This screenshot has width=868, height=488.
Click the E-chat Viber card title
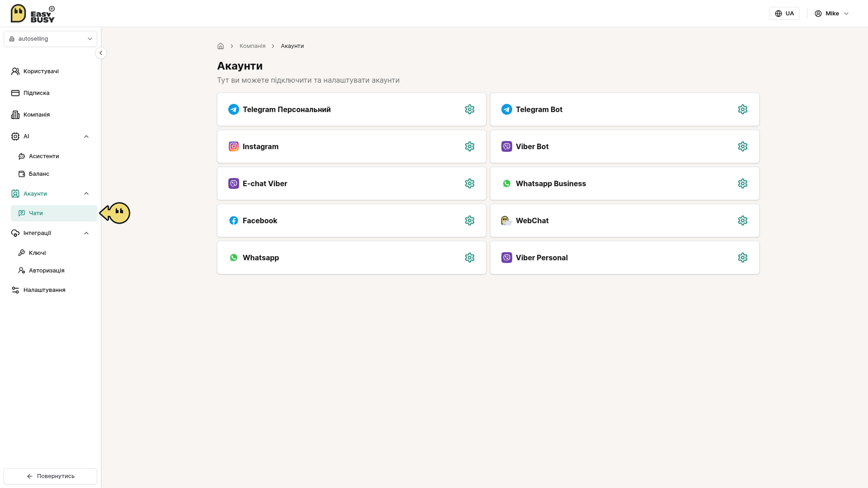coord(265,183)
